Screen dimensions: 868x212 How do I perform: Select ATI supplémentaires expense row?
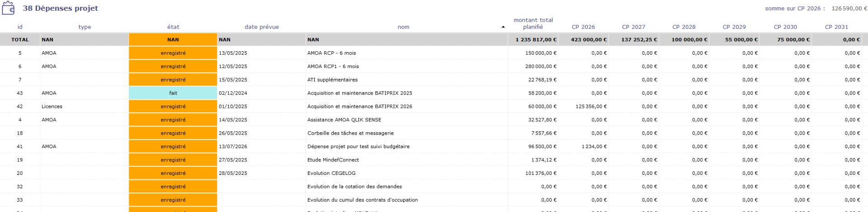[x=332, y=80]
